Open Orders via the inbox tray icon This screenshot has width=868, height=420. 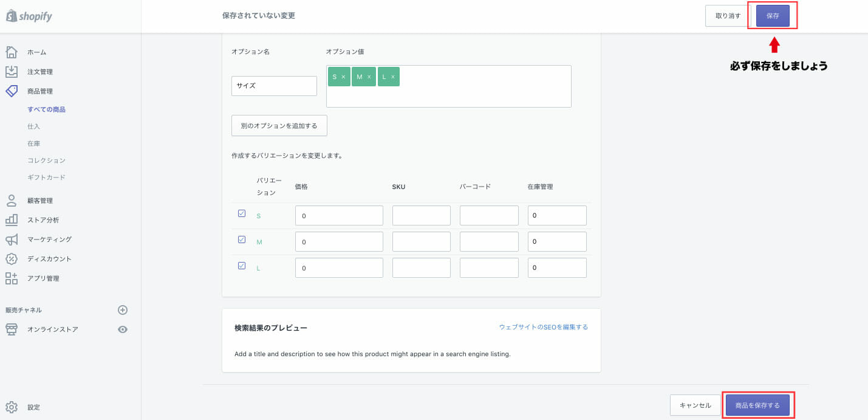point(12,72)
